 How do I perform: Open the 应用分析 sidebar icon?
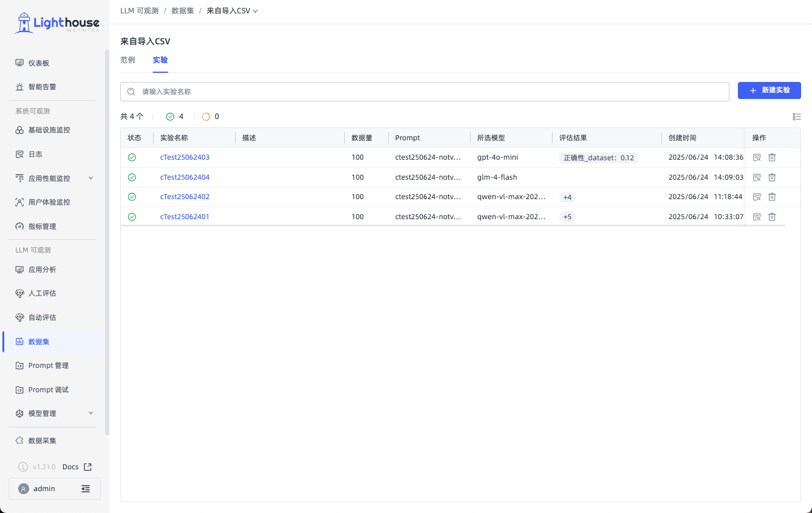tap(19, 270)
